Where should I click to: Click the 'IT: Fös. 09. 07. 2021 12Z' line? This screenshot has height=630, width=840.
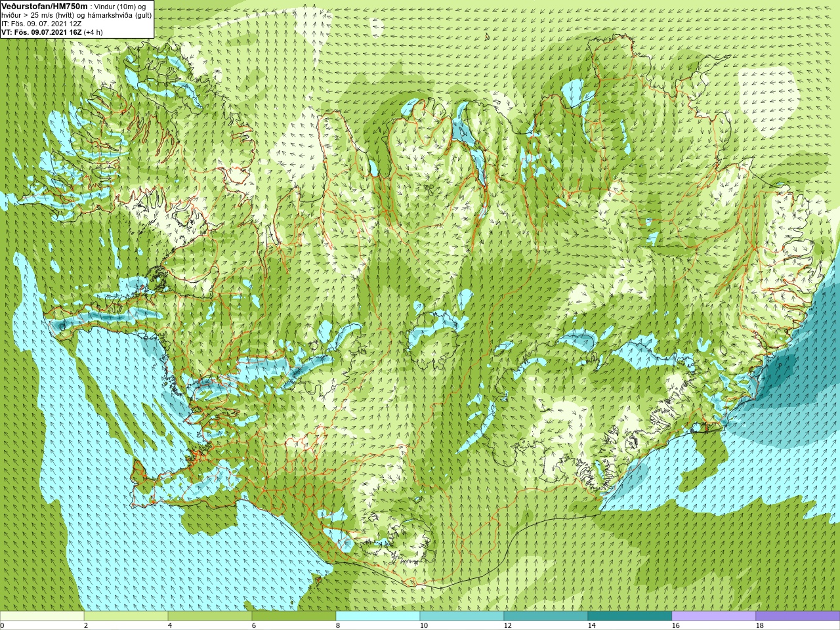(41, 24)
